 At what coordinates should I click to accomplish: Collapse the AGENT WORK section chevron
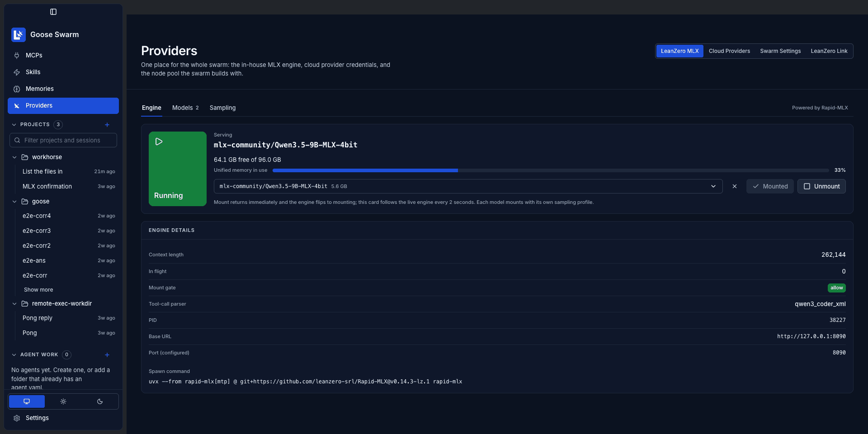[x=14, y=355]
